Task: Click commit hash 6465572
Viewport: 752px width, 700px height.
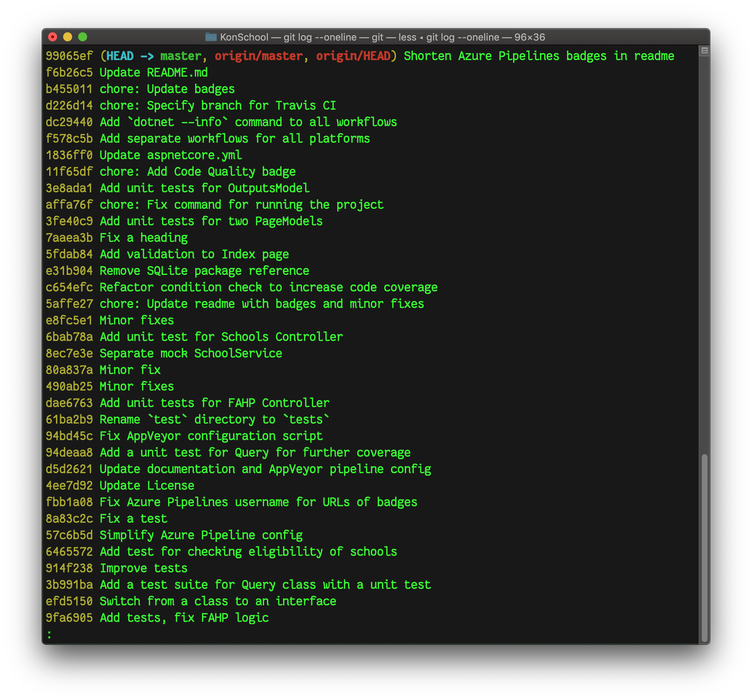Action: [69, 552]
